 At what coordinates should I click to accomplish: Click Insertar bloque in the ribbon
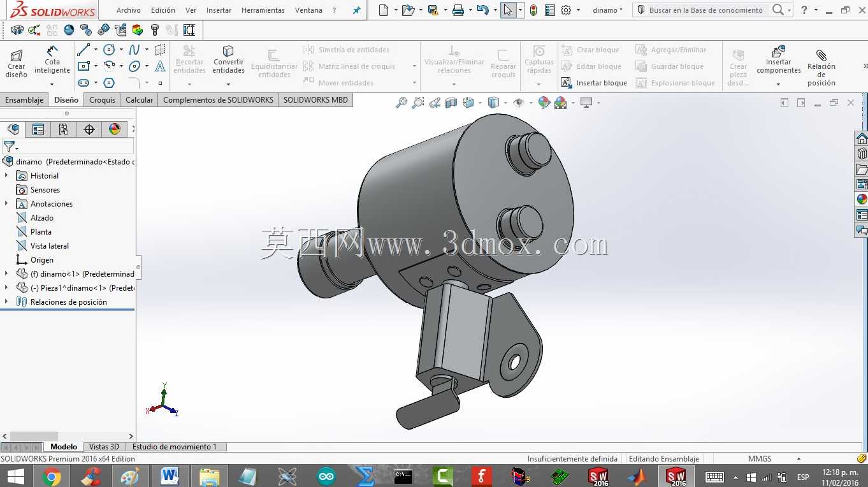tap(594, 83)
